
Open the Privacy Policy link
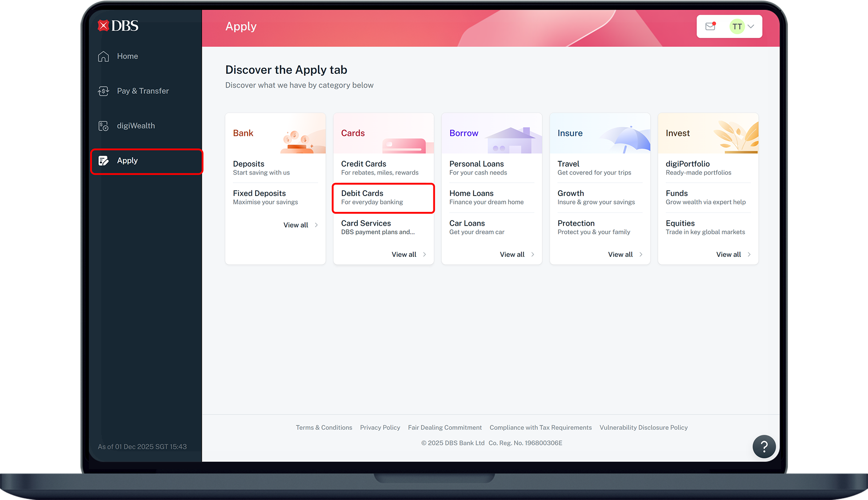(380, 427)
